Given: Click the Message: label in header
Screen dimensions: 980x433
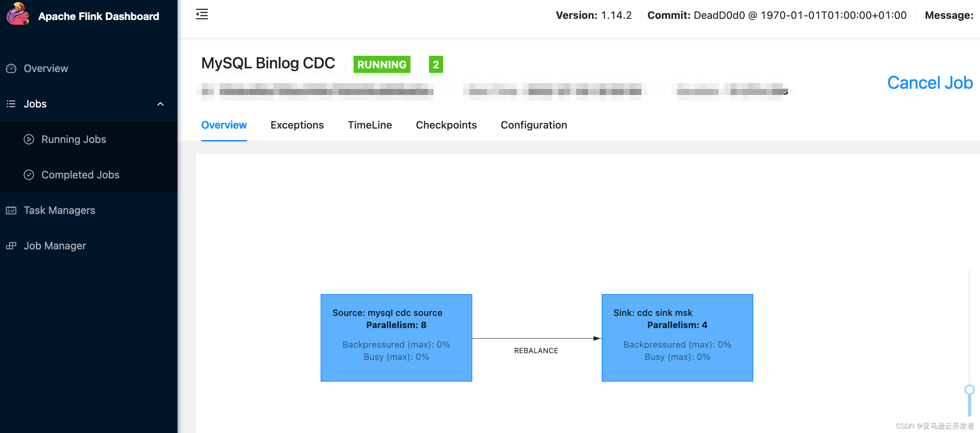Looking at the screenshot, I should [x=949, y=15].
